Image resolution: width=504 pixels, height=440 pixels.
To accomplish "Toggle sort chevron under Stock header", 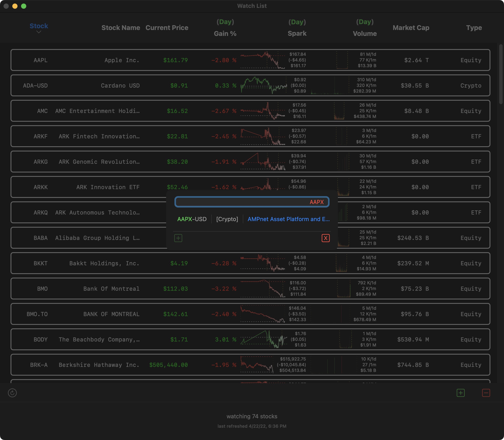I will coord(39,32).
